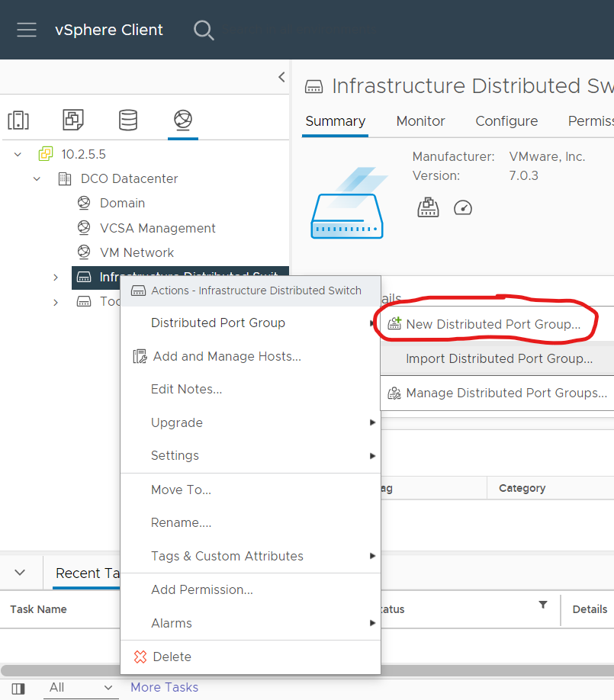
Task: Select DCO Datacenter in the tree
Action: point(129,178)
